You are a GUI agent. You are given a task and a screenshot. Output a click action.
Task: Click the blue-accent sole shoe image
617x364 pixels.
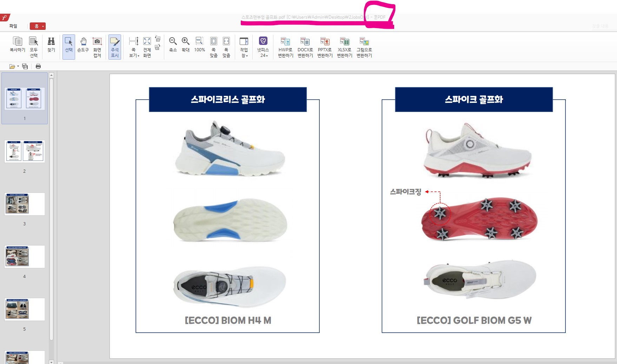click(230, 220)
